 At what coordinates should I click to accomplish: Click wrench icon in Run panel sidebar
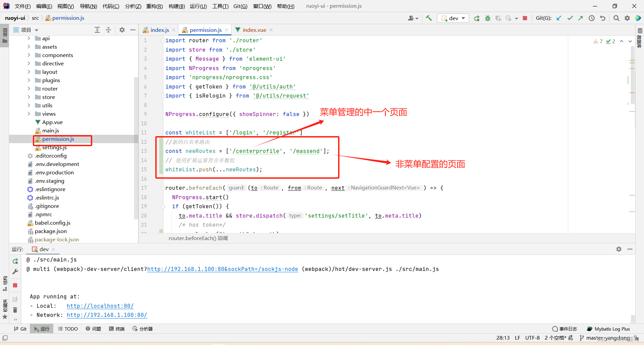click(x=15, y=272)
